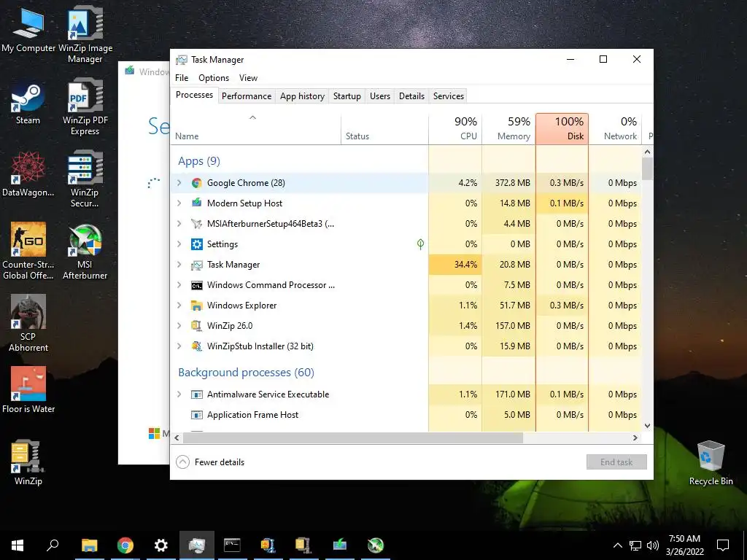The width and height of the screenshot is (747, 560).
Task: Show hidden system tray icons chevron
Action: coord(617,545)
